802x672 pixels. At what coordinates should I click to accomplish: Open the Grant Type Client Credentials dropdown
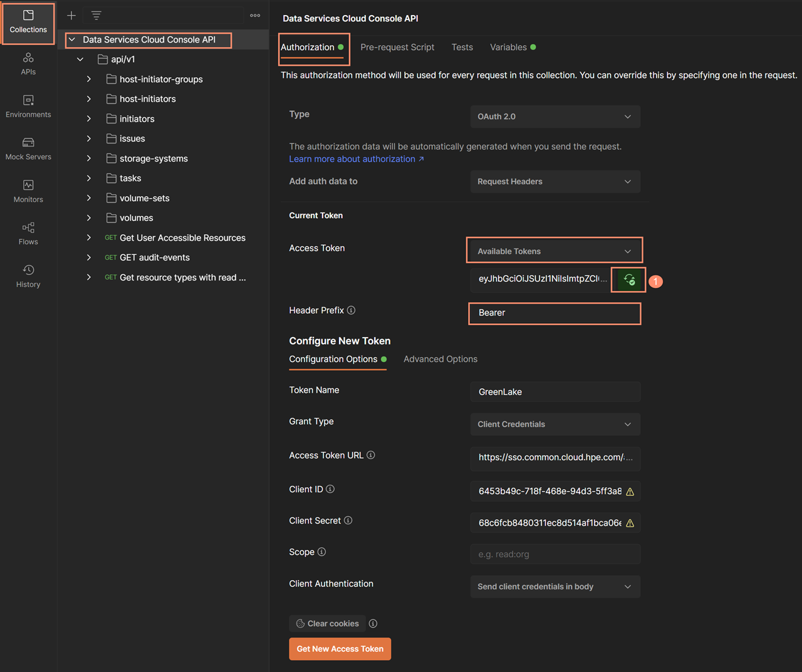tap(555, 424)
